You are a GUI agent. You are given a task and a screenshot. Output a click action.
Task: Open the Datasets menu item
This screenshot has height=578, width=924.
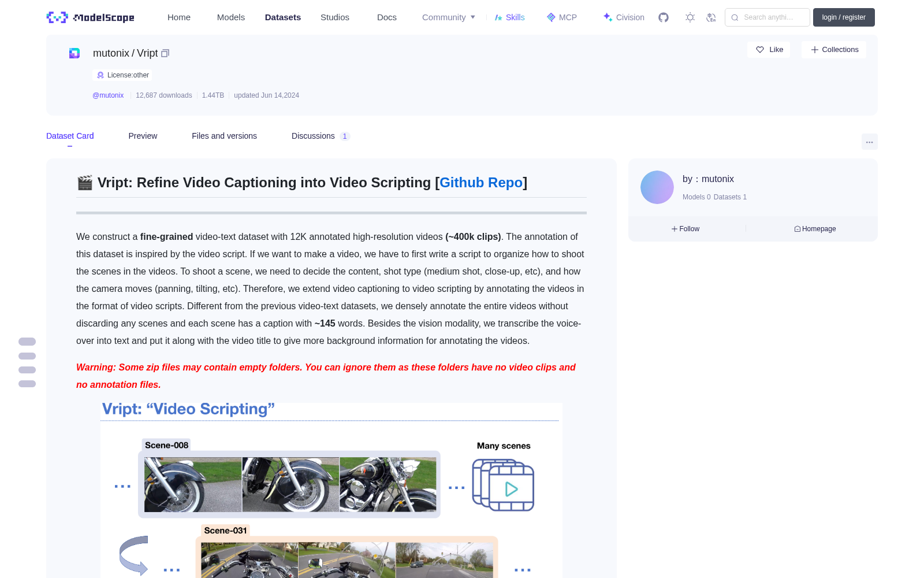(283, 17)
